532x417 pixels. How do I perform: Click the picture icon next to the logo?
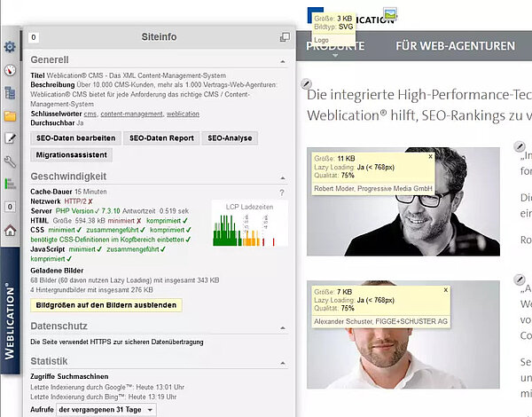coord(390,14)
